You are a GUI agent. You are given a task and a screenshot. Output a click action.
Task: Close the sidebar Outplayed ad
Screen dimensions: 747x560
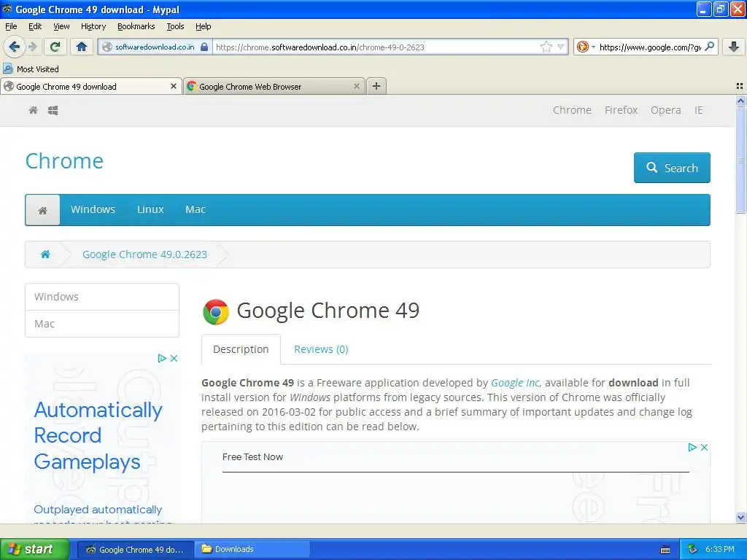coord(174,358)
